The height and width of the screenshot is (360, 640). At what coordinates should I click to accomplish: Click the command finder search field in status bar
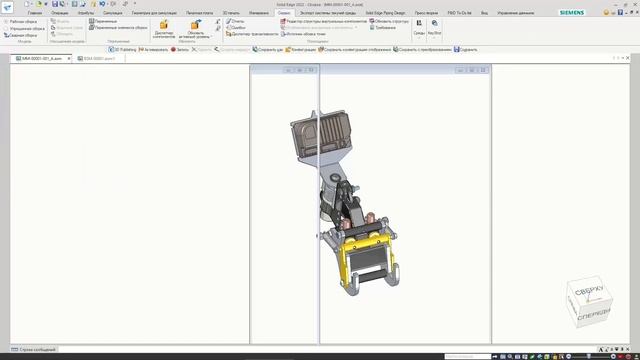[x=467, y=357]
